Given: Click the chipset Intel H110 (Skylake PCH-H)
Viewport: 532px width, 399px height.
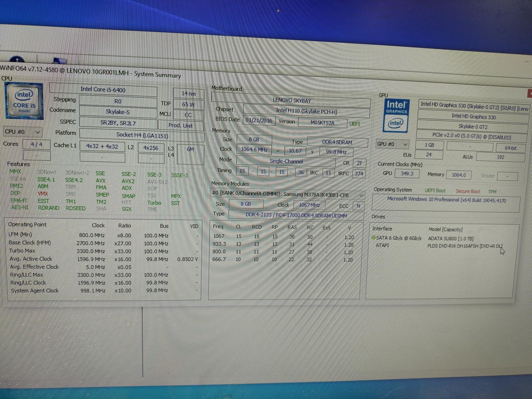Looking at the screenshot, I should 306,111.
